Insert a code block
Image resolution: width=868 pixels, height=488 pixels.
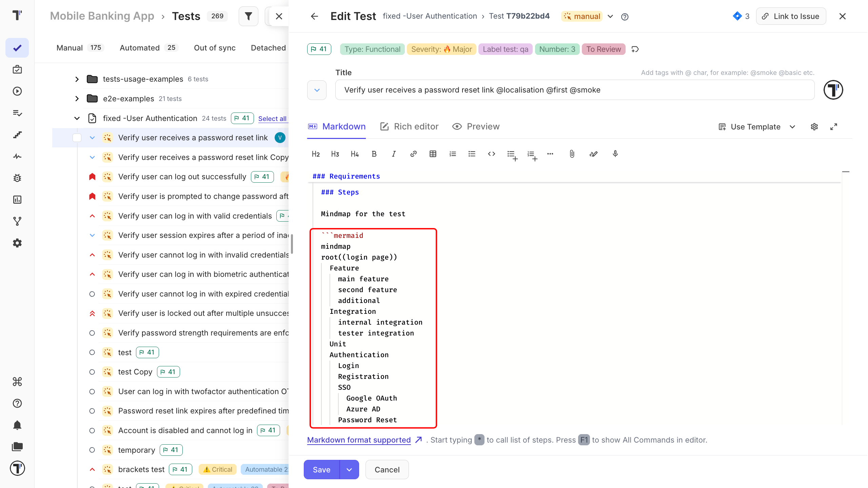(x=492, y=154)
